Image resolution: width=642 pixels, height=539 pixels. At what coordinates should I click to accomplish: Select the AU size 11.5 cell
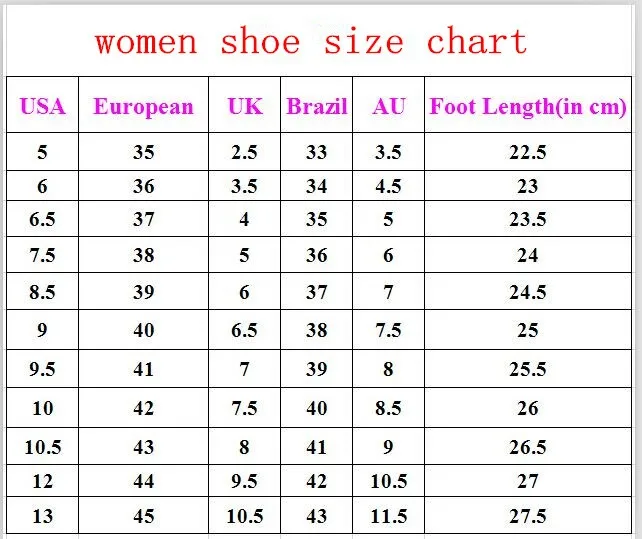click(x=389, y=516)
